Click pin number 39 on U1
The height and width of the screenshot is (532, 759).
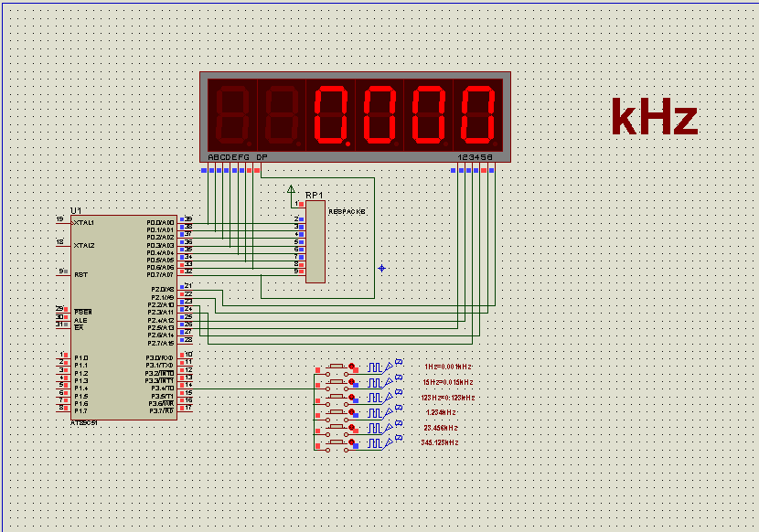[x=188, y=218]
